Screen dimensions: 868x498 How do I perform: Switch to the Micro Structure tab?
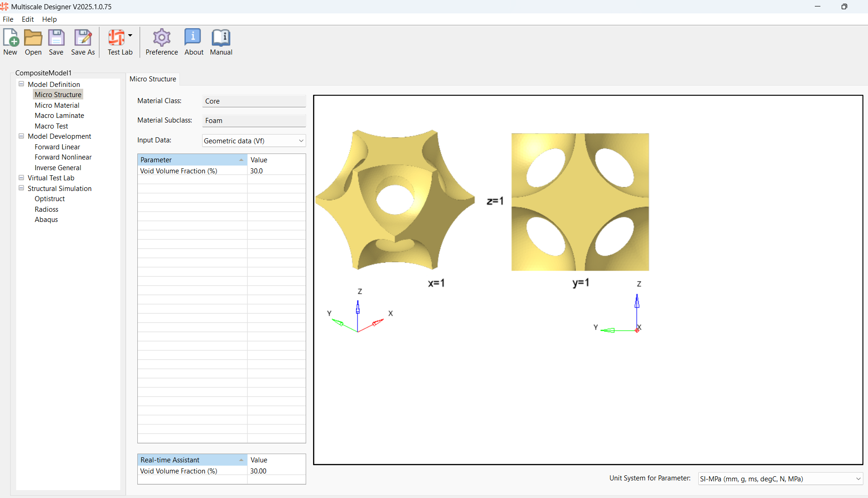[x=153, y=79]
